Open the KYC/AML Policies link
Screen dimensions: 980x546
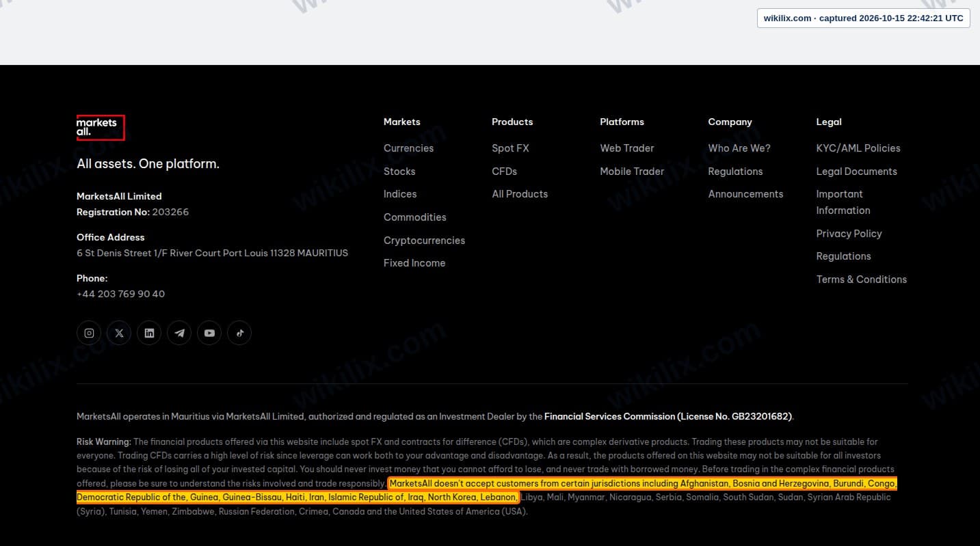click(858, 148)
